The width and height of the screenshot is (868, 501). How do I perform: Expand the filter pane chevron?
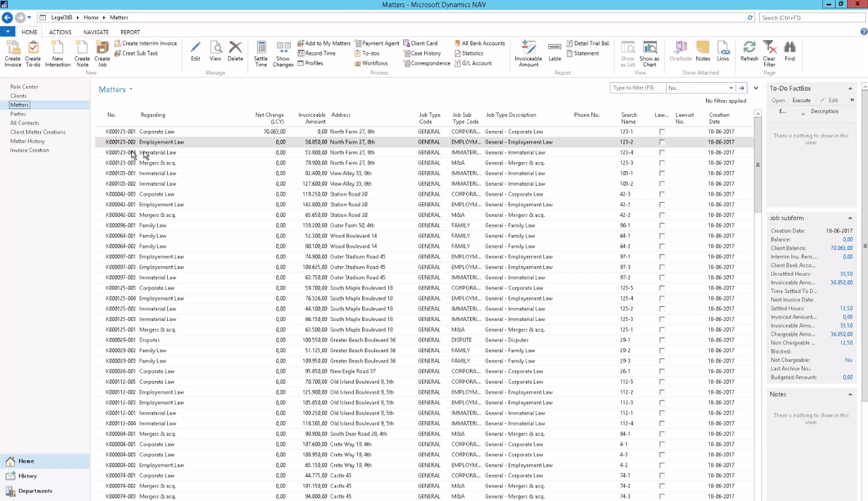click(x=756, y=88)
